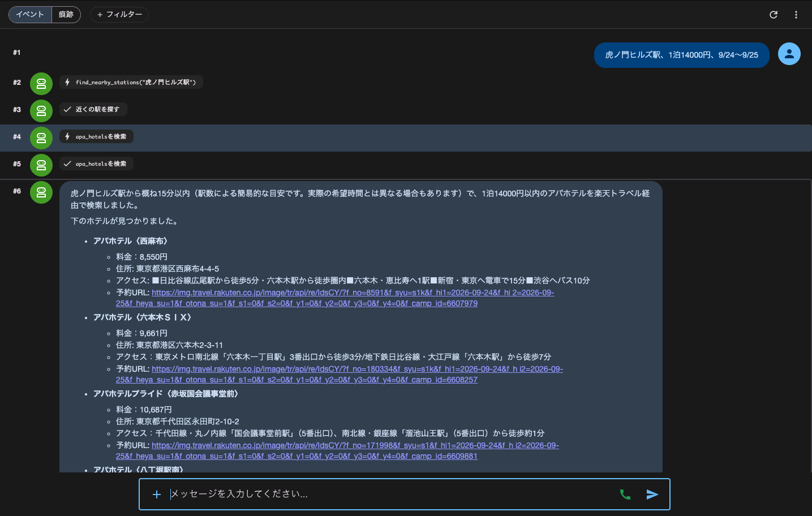Switch to the 痕跡 tab
Screen dimensions: 812x516
[66, 14]
